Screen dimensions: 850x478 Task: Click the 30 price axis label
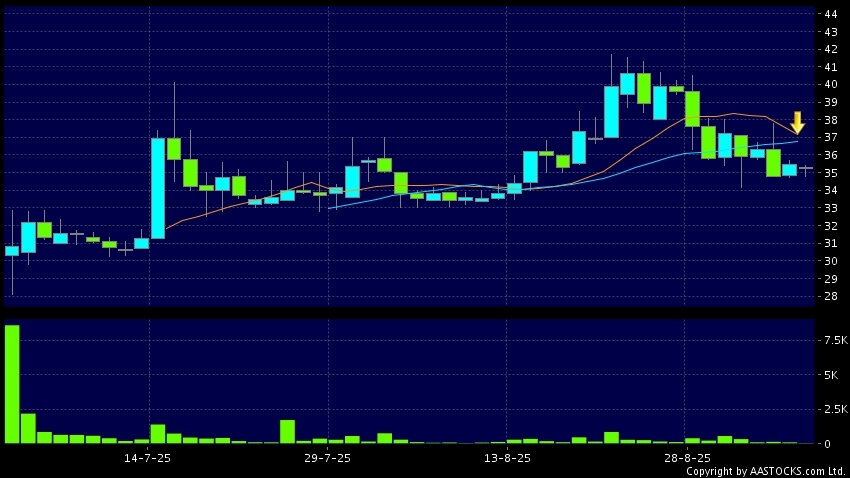pos(830,261)
